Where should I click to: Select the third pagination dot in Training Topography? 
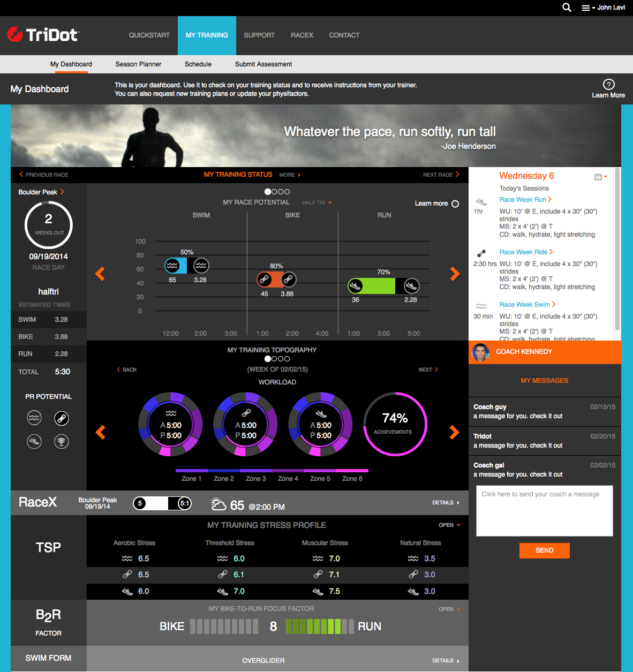(280, 359)
